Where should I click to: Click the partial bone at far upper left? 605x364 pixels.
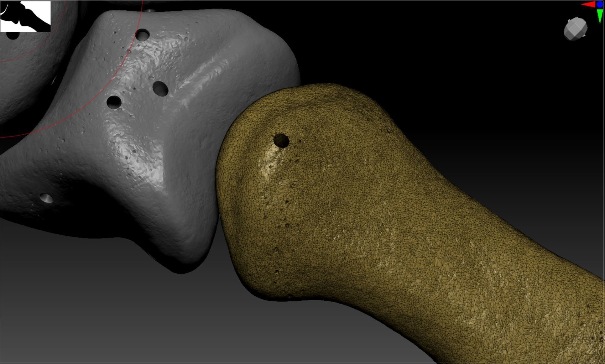tap(31, 78)
